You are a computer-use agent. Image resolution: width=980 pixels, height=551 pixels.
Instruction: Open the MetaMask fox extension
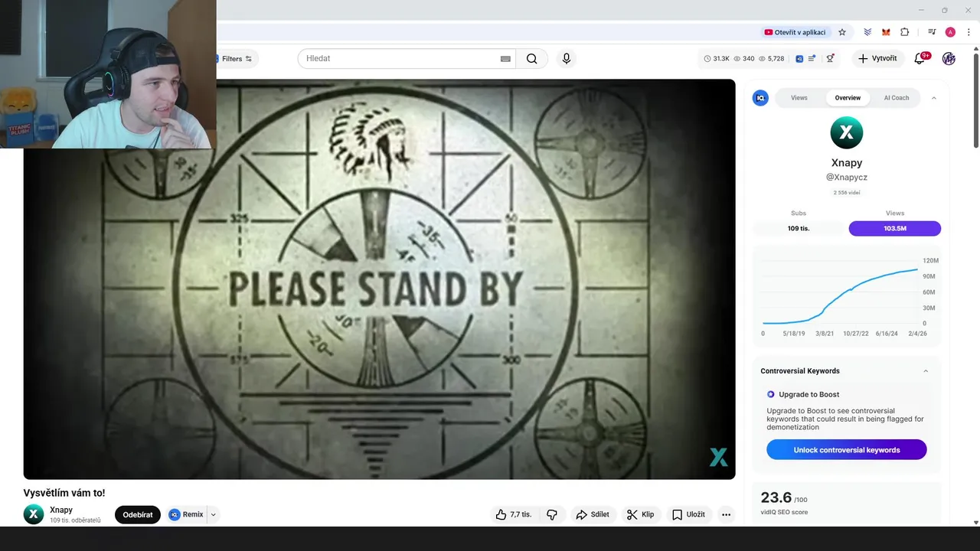pyautogui.click(x=886, y=32)
